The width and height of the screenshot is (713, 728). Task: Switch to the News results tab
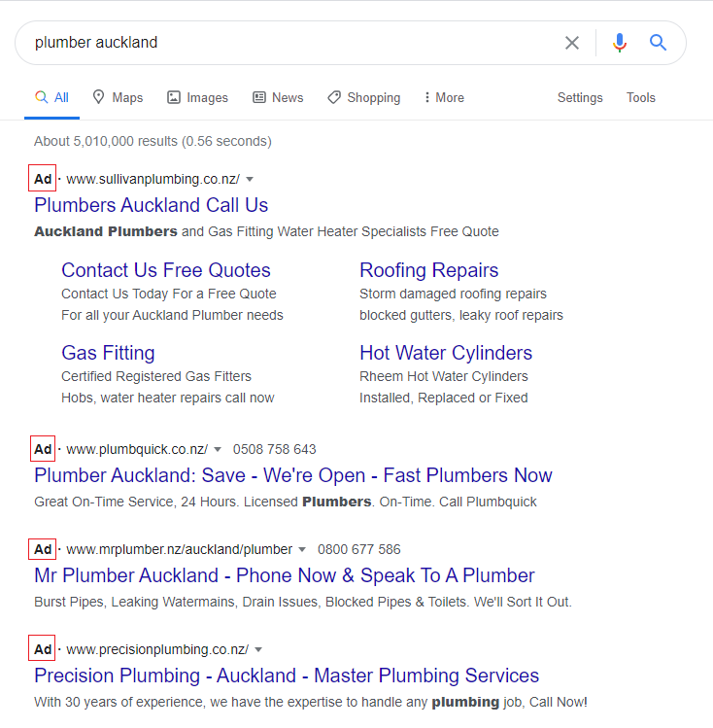(278, 97)
